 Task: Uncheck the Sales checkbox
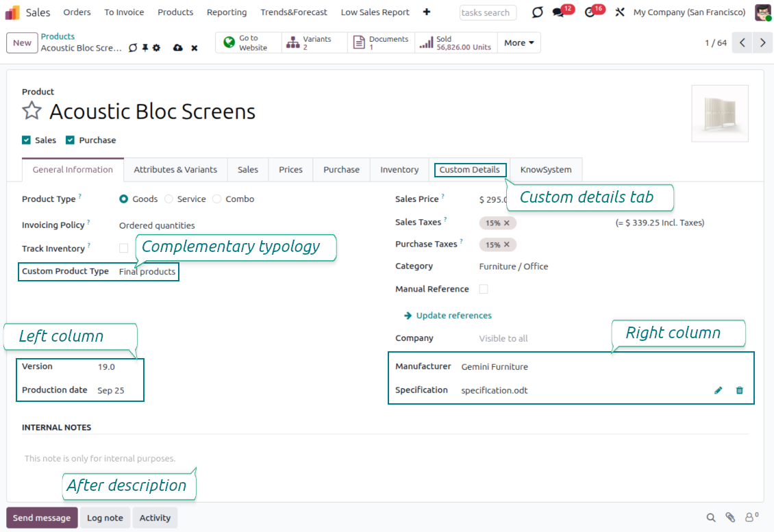[x=27, y=140]
